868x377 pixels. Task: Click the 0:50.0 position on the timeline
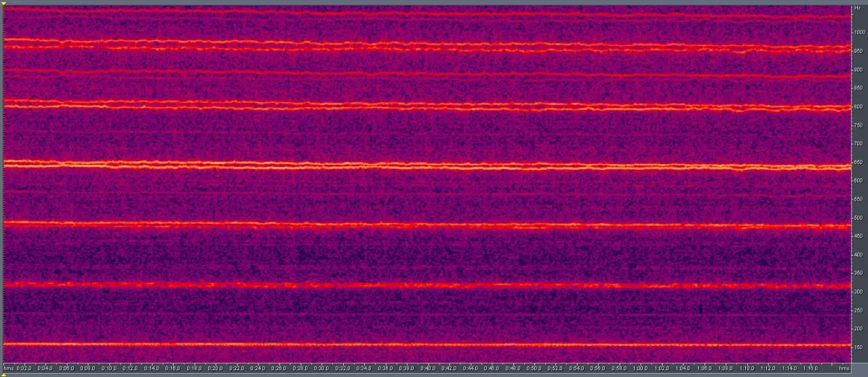534,368
